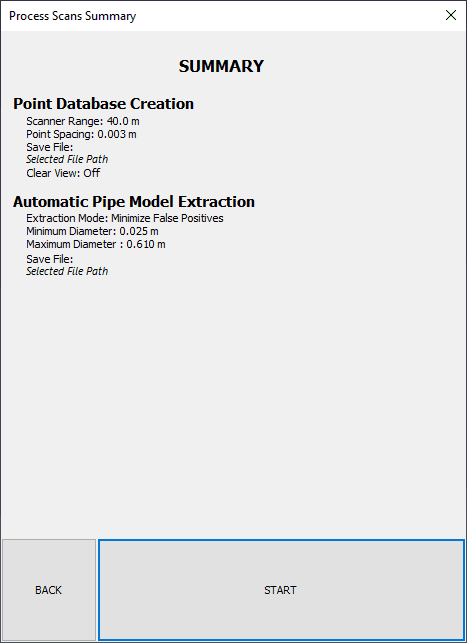Click the START button
This screenshot has height=643, width=467.
281,590
